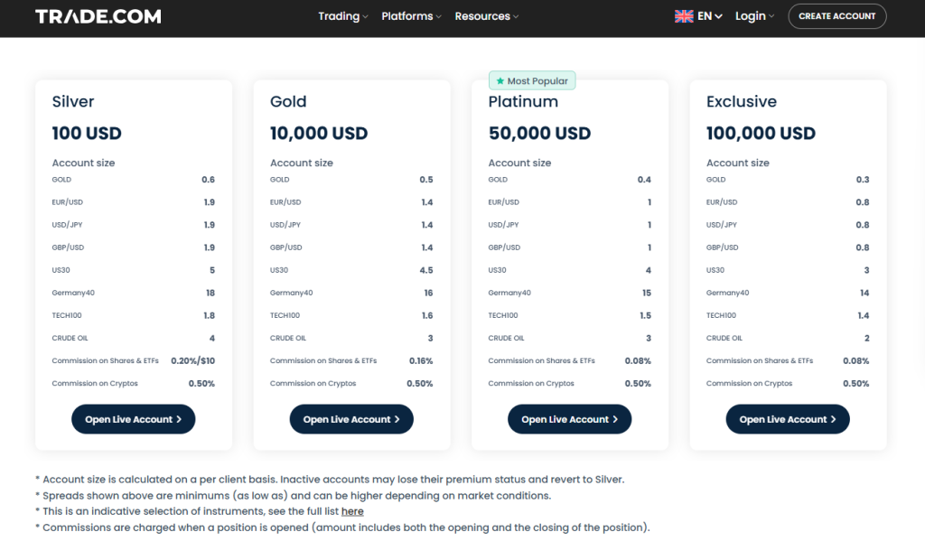Click the Platinum plan title
925x560 pixels.
523,101
